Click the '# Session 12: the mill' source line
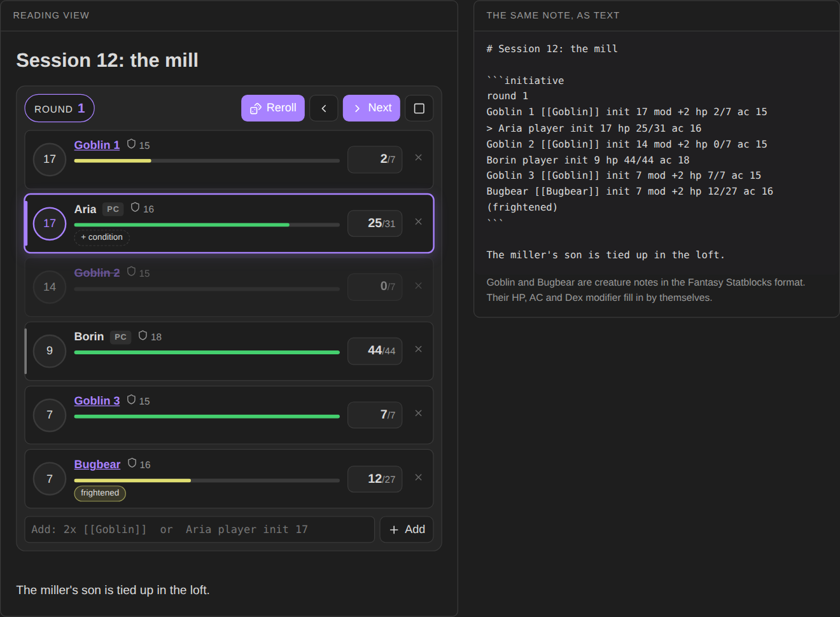840x617 pixels. pos(552,49)
